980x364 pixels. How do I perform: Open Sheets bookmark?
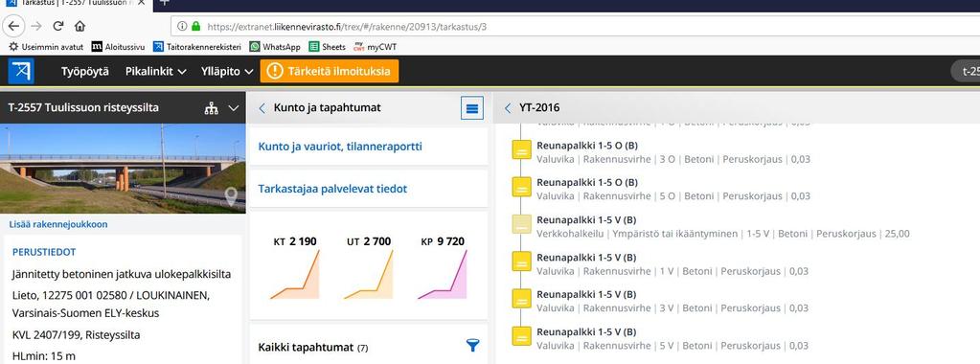(327, 47)
